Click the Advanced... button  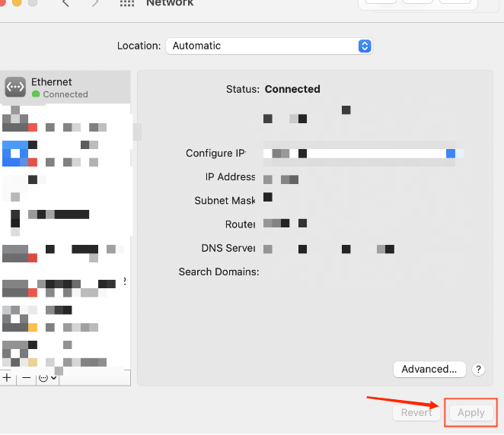click(x=429, y=369)
